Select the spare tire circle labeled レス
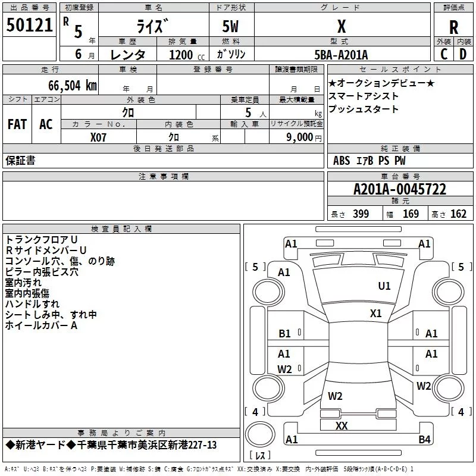 click(x=260, y=434)
